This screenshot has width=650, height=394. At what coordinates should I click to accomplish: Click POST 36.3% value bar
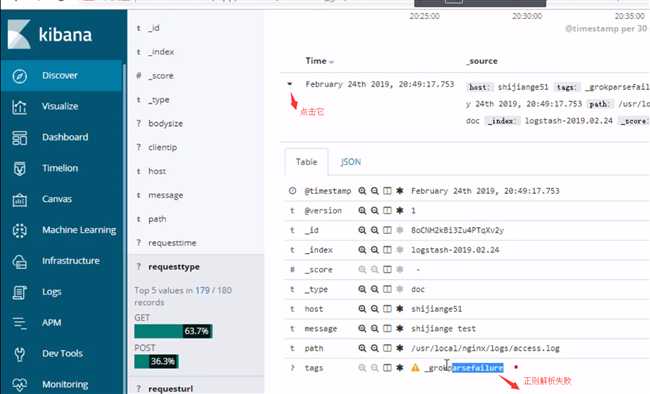(x=156, y=361)
